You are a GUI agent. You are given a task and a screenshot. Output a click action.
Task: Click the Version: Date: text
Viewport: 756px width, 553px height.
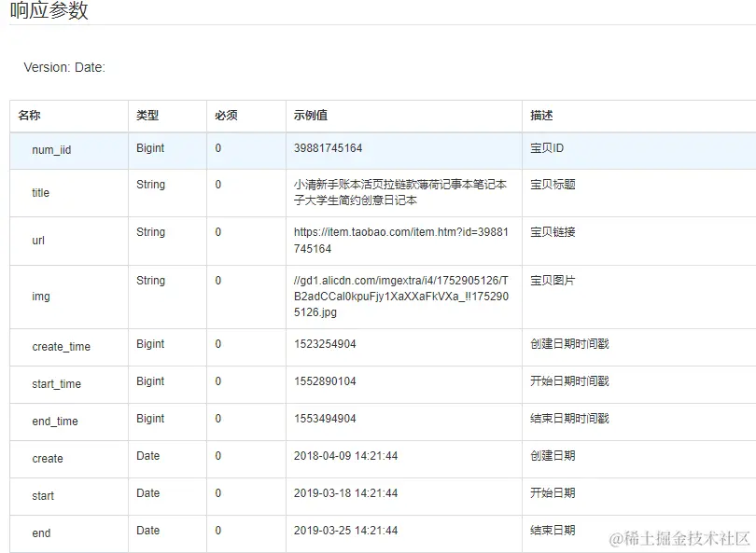[x=64, y=67]
